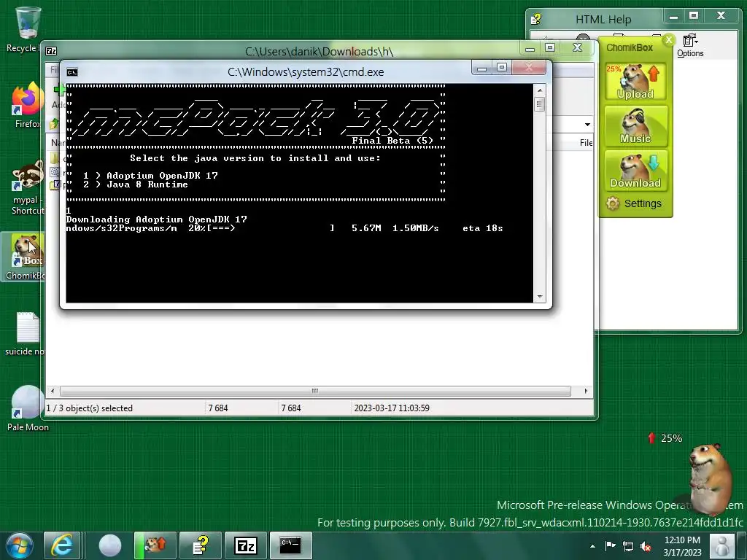Show hidden tray icons arrow

tap(592, 546)
